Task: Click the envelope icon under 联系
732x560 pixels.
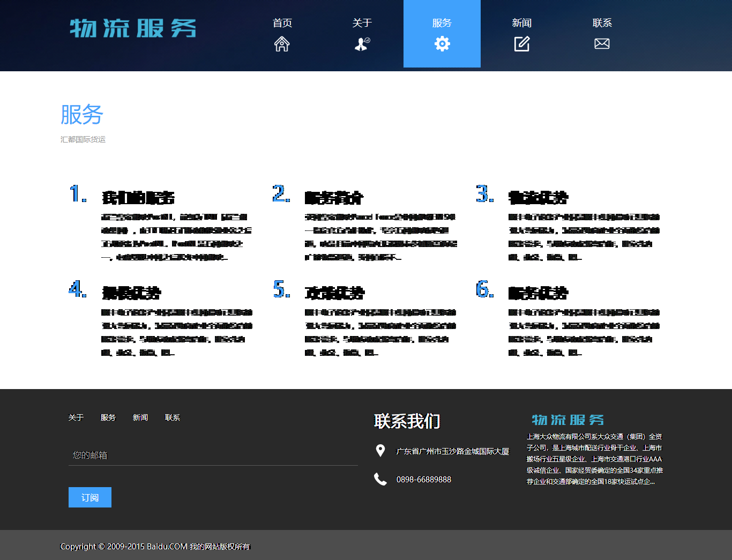Action: [602, 44]
